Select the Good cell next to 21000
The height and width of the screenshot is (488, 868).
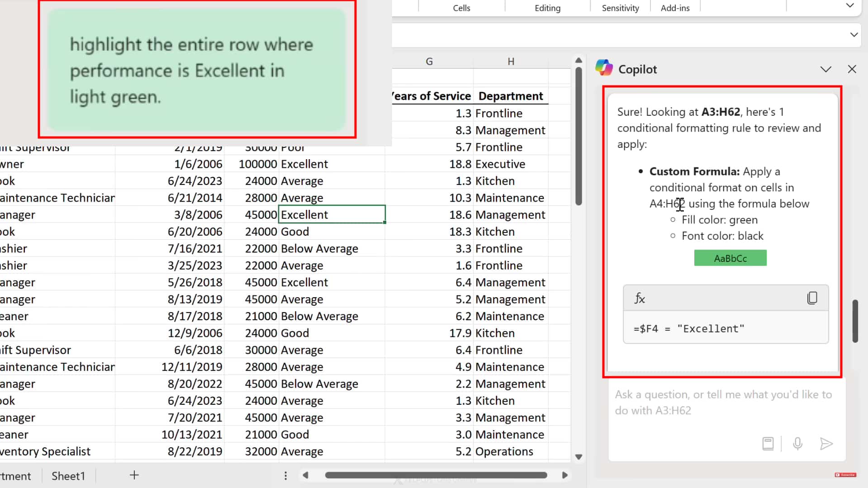pos(332,435)
